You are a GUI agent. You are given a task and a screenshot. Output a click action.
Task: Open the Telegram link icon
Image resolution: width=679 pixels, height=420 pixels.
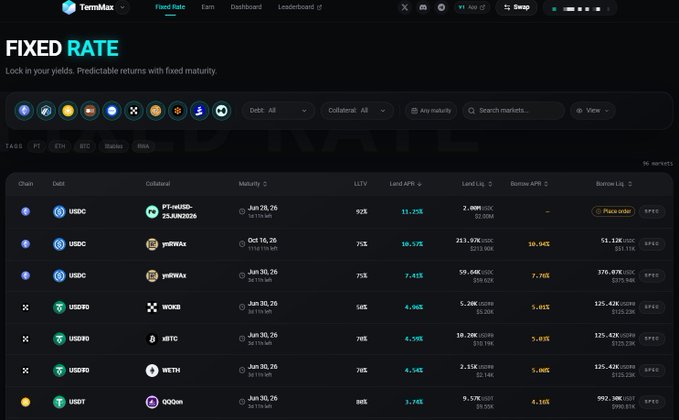(441, 7)
